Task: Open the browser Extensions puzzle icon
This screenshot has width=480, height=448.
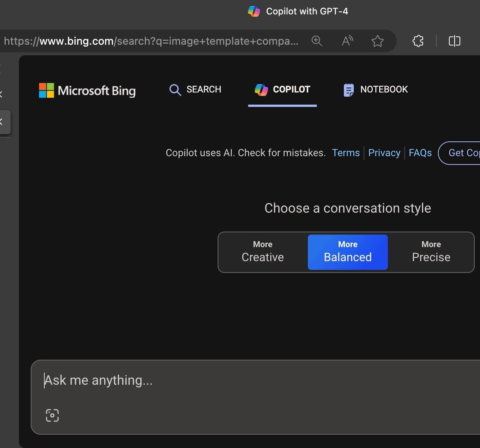Action: tap(418, 41)
